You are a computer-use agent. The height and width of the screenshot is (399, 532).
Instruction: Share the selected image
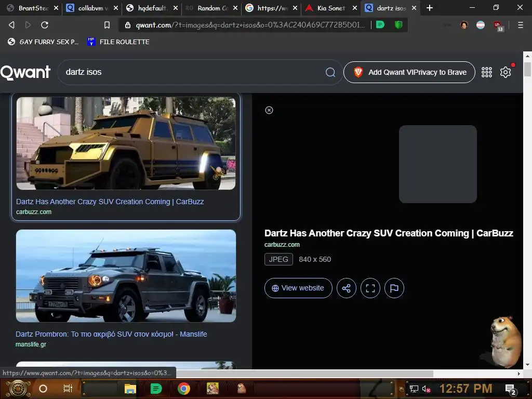[346, 288]
